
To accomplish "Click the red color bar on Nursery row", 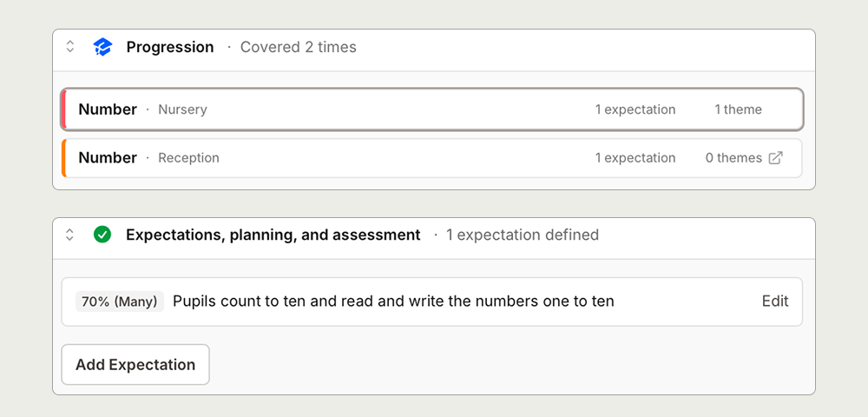I will click(x=63, y=109).
